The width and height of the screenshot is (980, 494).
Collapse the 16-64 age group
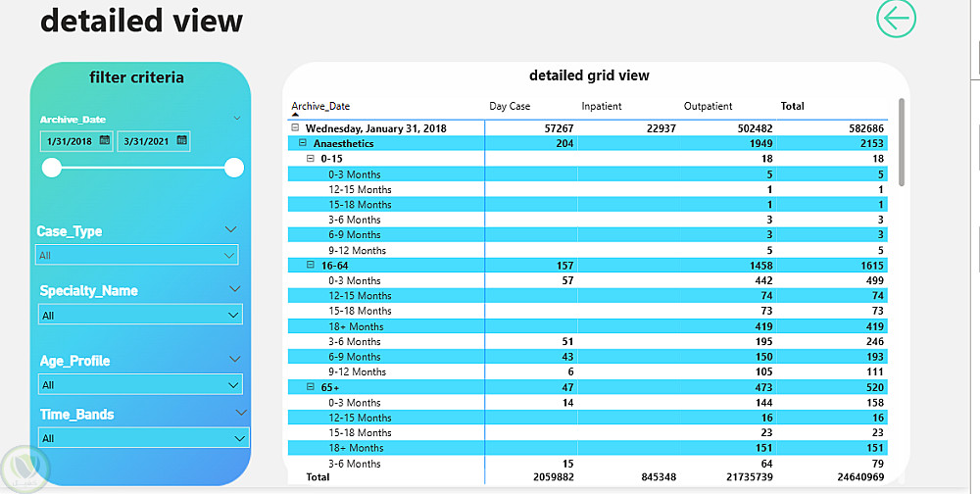click(310, 266)
